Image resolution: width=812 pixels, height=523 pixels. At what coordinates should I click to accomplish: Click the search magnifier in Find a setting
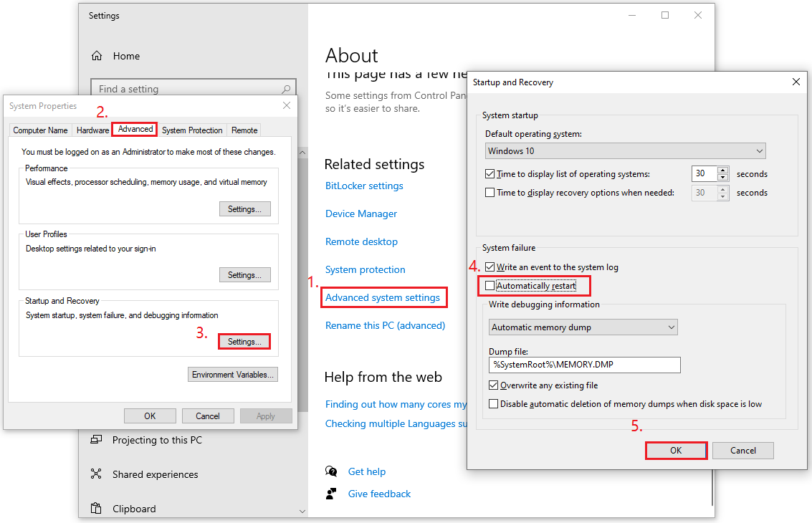click(286, 89)
